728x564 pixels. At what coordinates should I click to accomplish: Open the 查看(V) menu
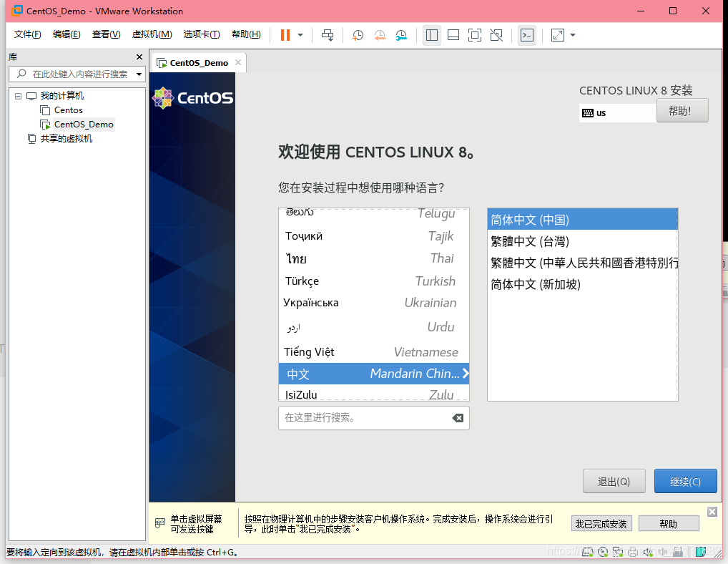[106, 34]
